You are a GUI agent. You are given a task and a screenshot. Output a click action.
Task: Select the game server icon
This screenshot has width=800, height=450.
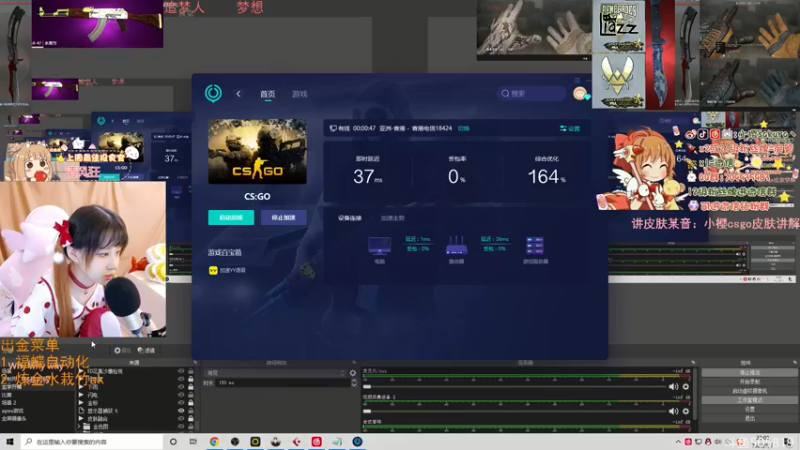click(x=535, y=245)
